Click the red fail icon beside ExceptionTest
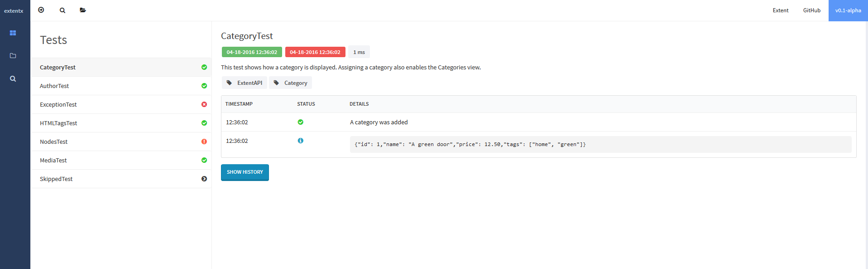868x269 pixels. click(204, 104)
